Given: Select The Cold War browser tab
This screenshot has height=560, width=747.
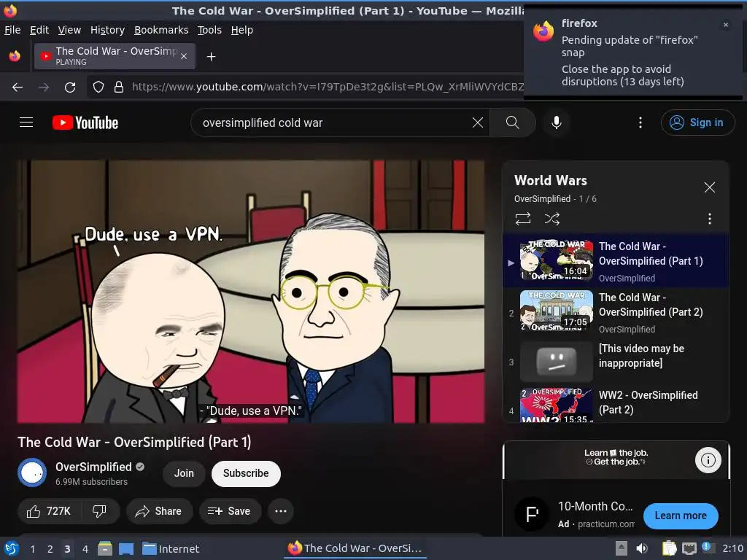Looking at the screenshot, I should pos(115,56).
